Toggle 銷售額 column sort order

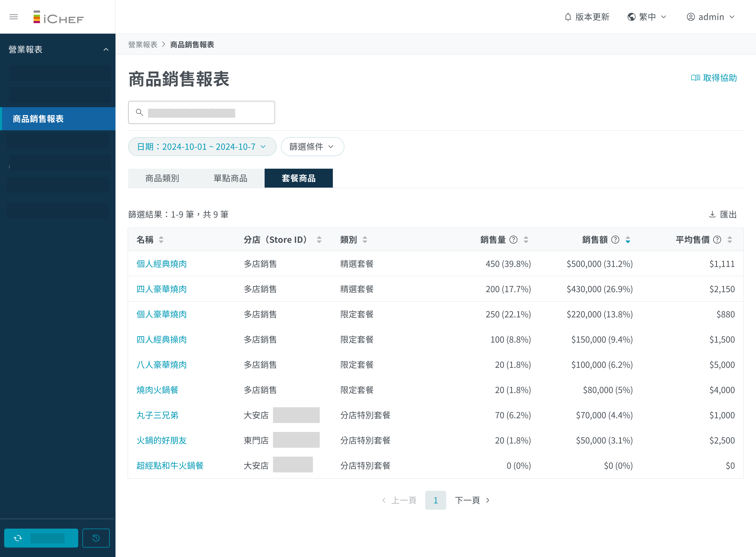pyautogui.click(x=628, y=240)
